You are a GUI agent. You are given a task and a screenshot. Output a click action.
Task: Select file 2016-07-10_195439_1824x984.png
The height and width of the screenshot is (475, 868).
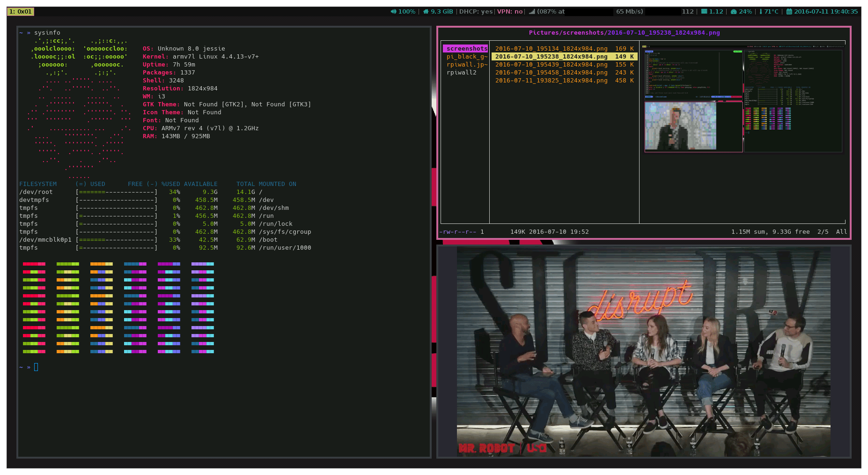(x=564, y=65)
